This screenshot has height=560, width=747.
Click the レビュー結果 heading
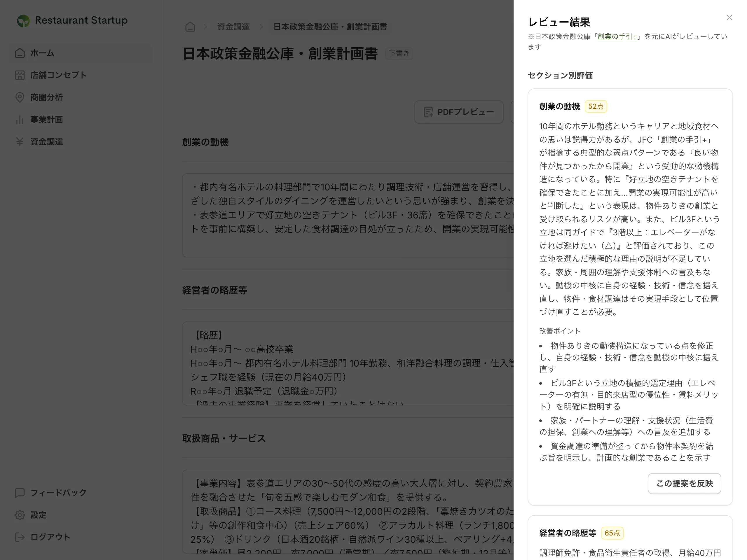pos(559,22)
